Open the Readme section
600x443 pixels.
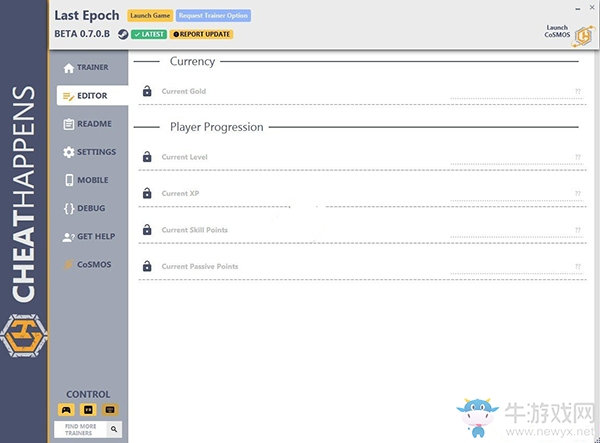(x=88, y=124)
